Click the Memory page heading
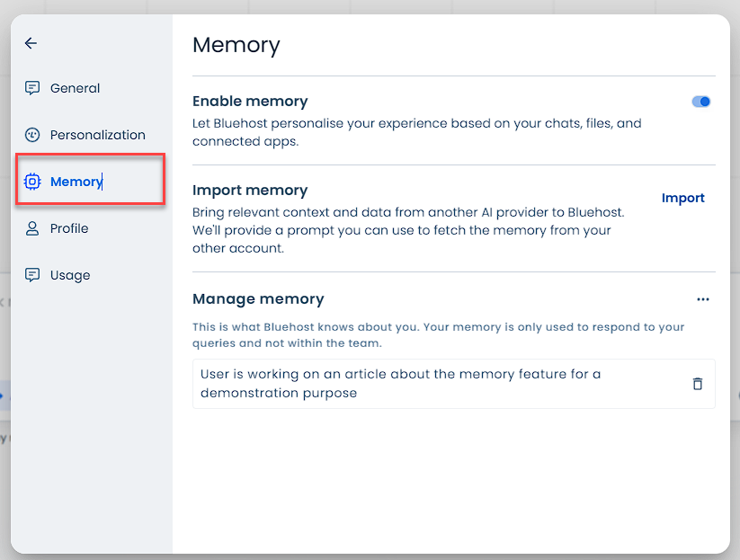 pyautogui.click(x=236, y=45)
